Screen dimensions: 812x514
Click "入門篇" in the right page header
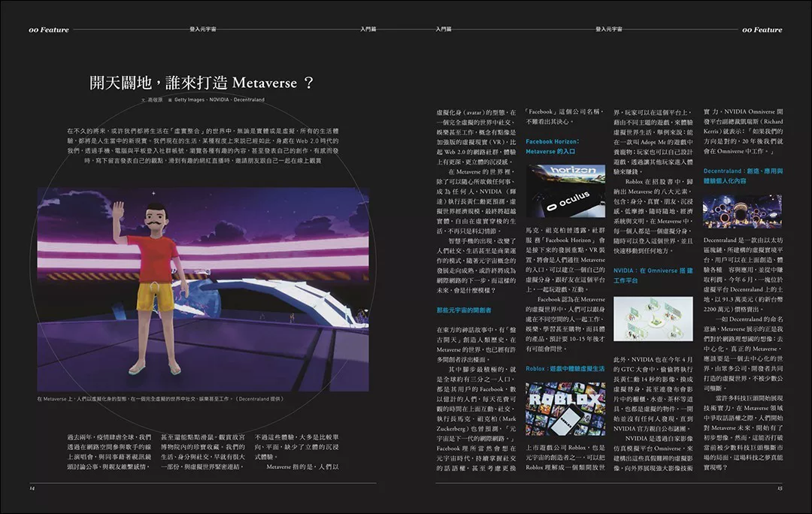(x=444, y=29)
